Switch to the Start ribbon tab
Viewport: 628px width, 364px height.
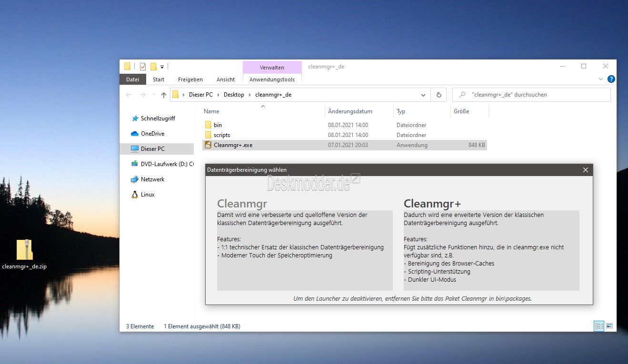(x=159, y=79)
